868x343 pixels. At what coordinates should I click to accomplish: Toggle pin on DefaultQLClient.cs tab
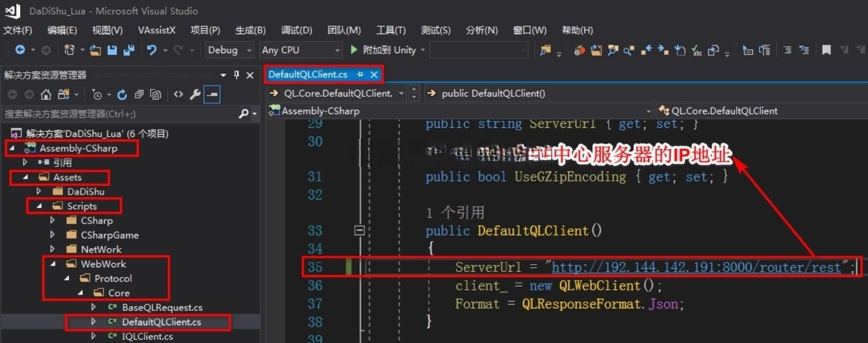coord(360,75)
